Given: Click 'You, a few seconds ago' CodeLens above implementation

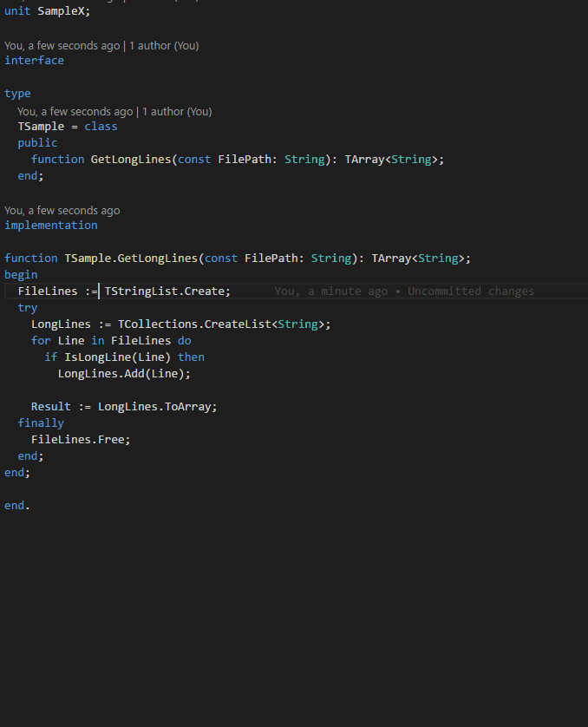Looking at the screenshot, I should (62, 211).
